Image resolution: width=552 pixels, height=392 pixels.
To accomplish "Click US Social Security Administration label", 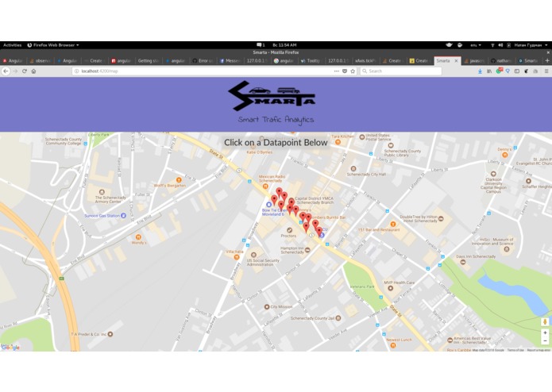I will click(x=263, y=263).
